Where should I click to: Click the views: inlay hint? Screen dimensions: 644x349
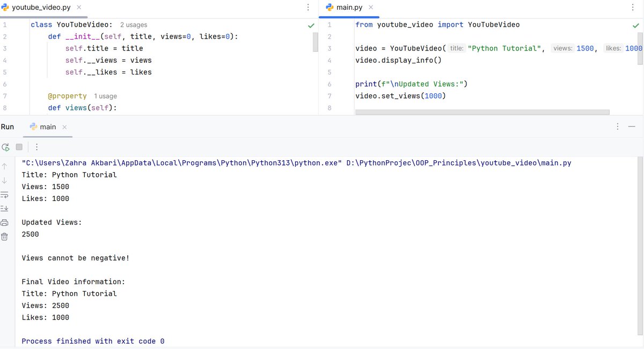click(563, 48)
